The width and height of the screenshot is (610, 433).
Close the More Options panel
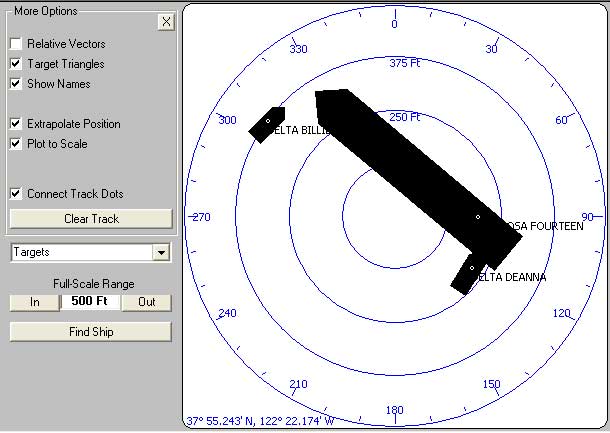click(x=165, y=22)
